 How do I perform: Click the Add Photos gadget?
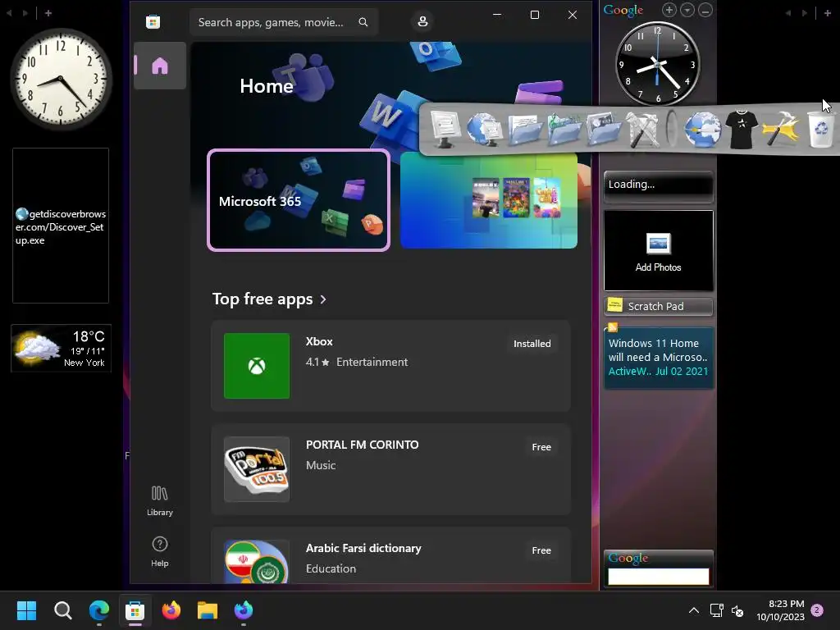coord(659,250)
